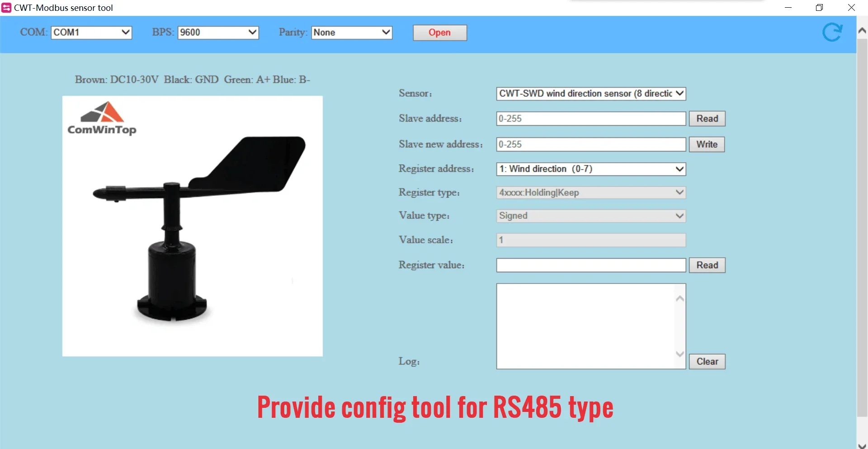Click the Register value field
This screenshot has height=449, width=868.
(x=591, y=265)
